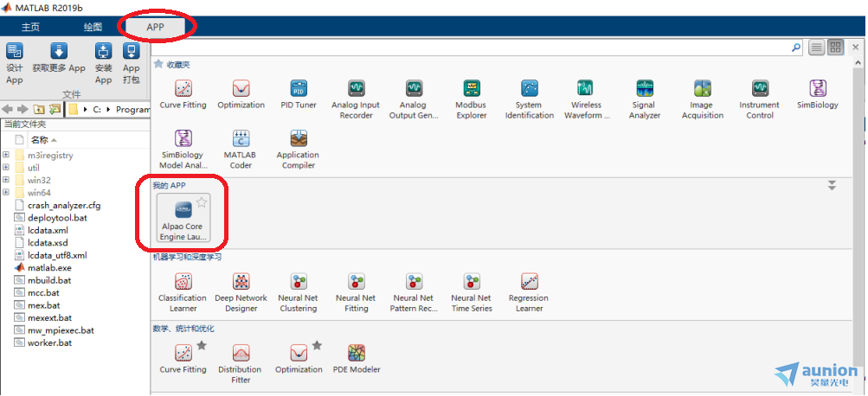The image size is (868, 396).
Task: Open the Classification Learner app
Action: pyautogui.click(x=183, y=292)
